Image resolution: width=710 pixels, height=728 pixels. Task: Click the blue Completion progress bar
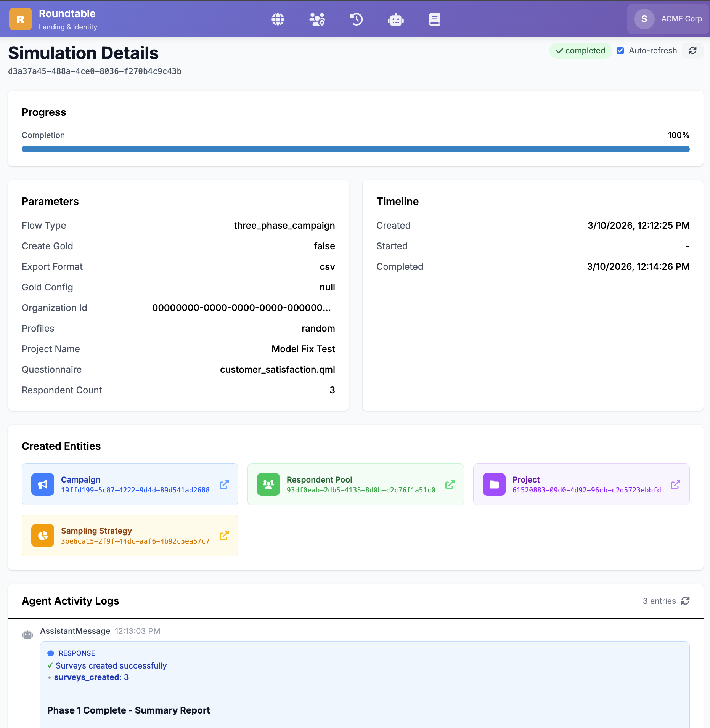click(x=355, y=149)
